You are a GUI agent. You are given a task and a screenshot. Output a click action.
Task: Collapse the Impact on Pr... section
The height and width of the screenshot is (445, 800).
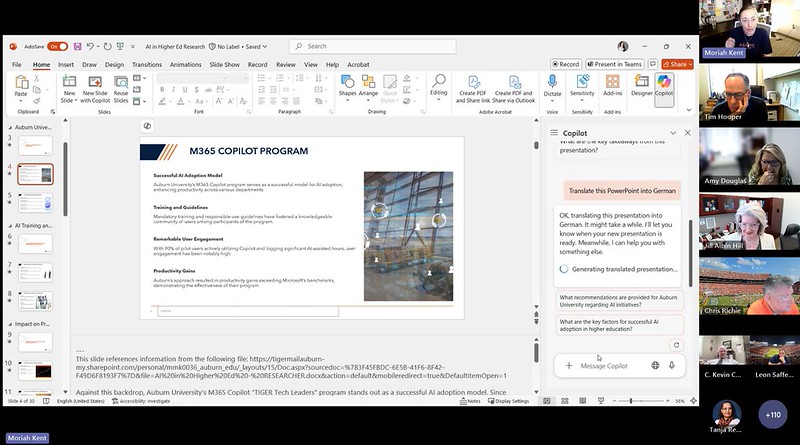coord(10,324)
